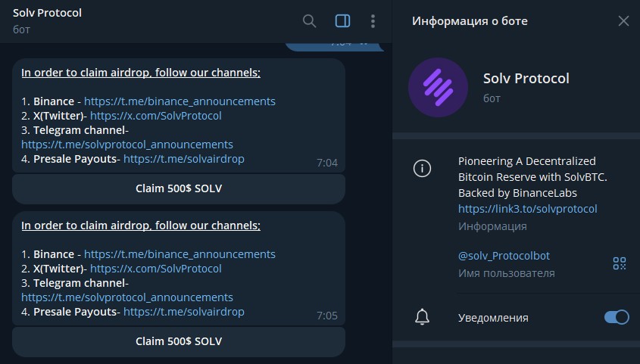Image resolution: width=640 pixels, height=364 pixels.
Task: Open binance_announcements link in second message
Action: pos(180,254)
